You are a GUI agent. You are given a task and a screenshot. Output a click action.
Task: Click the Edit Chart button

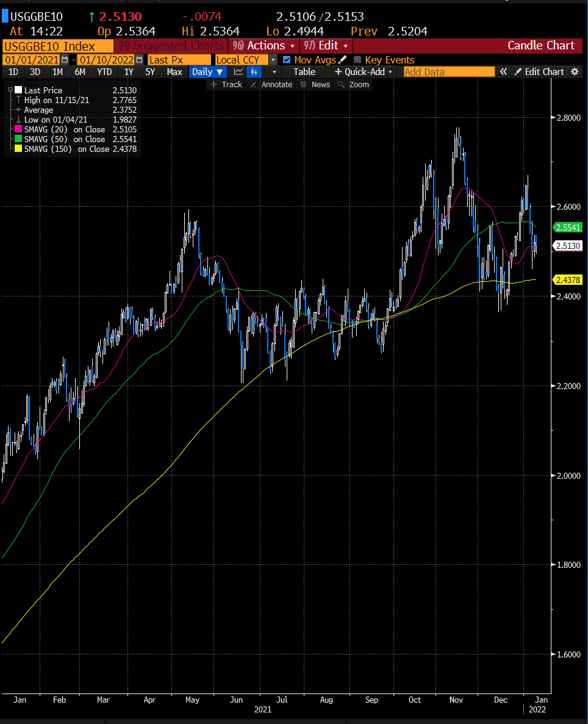[x=539, y=71]
